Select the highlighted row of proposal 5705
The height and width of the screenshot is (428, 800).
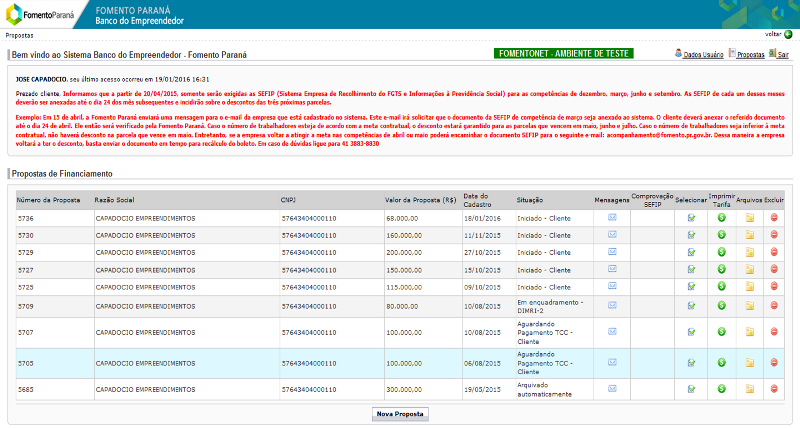point(400,363)
